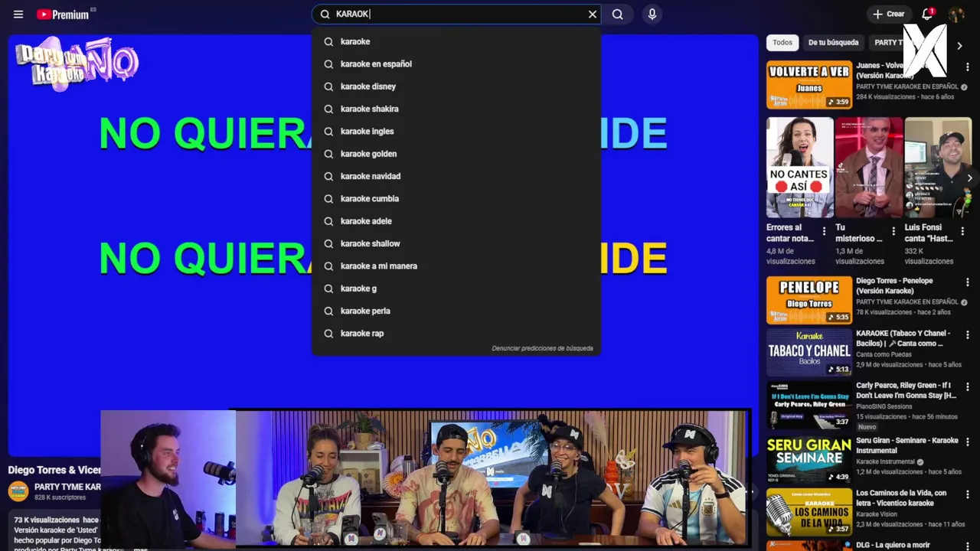Select the 'karaoke disney' suggestion
980x551 pixels.
point(456,86)
